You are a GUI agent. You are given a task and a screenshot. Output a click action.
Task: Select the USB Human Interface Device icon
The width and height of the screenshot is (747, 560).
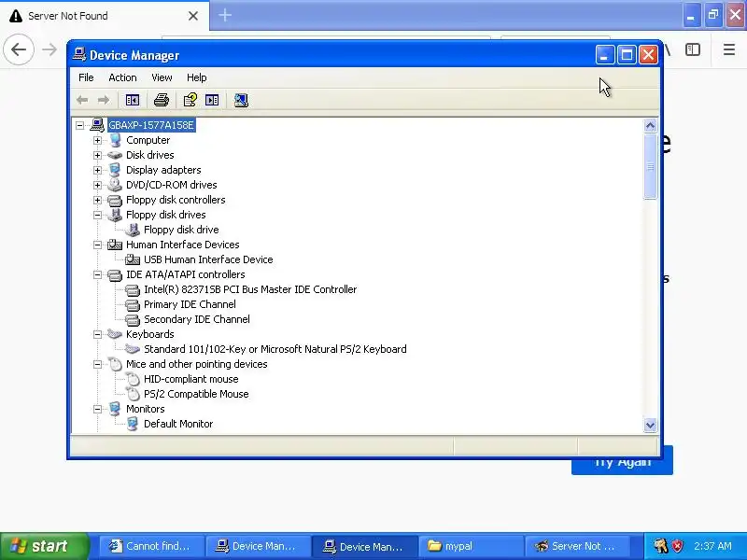pos(133,259)
